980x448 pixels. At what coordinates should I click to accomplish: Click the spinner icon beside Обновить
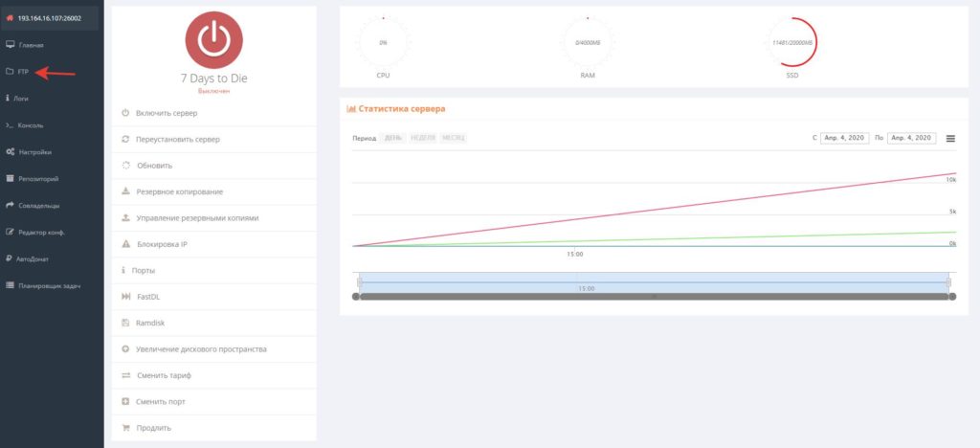[x=125, y=166]
